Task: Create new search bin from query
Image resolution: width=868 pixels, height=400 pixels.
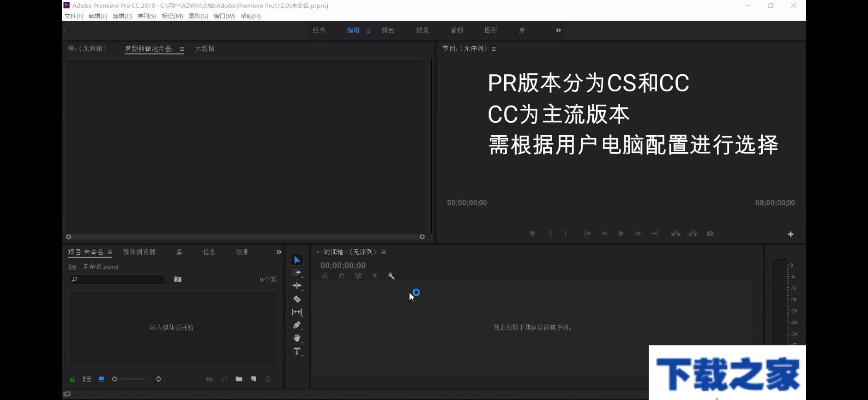Action: pyautogui.click(x=178, y=280)
